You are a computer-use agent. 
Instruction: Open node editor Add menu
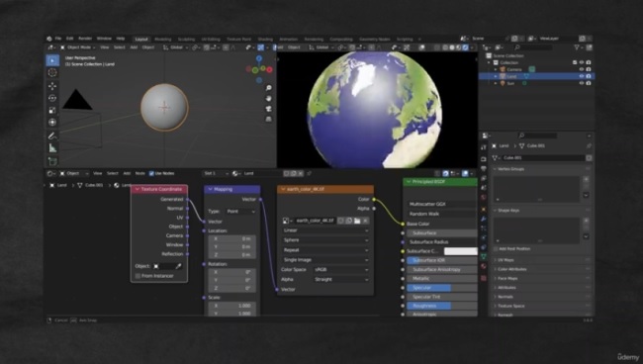pyautogui.click(x=128, y=173)
